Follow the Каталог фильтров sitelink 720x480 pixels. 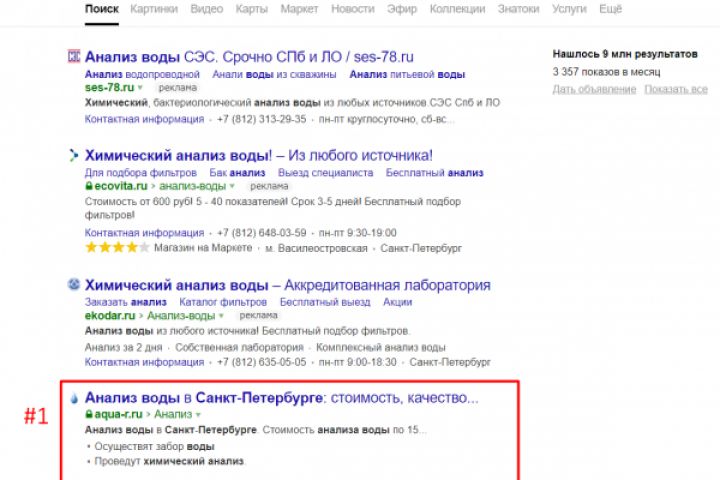click(x=223, y=302)
